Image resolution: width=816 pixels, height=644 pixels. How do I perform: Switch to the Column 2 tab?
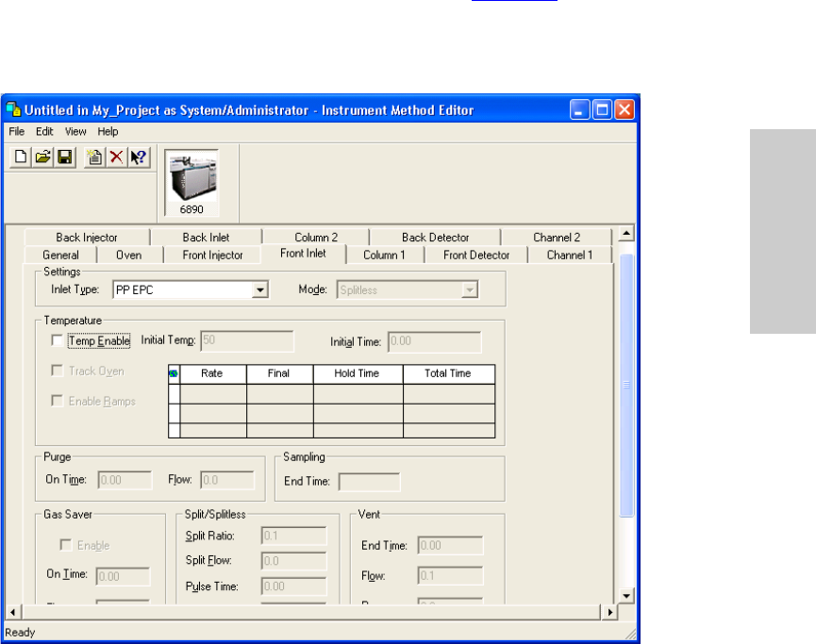click(x=316, y=238)
